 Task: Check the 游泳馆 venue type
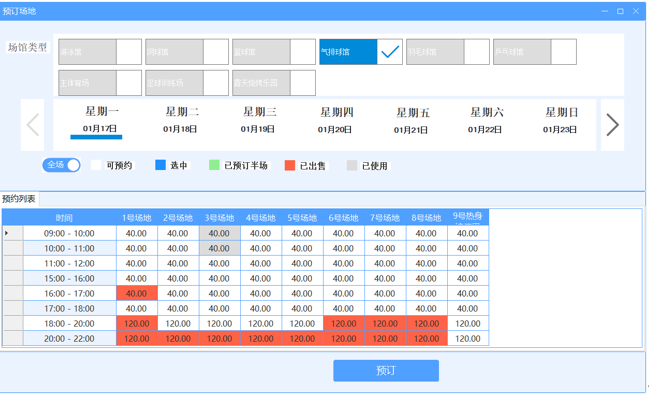pyautogui.click(x=129, y=52)
